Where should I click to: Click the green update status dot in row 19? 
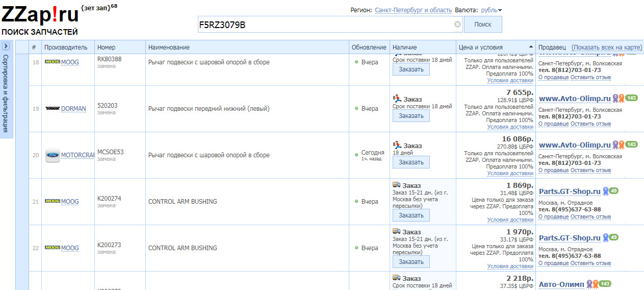click(x=356, y=109)
